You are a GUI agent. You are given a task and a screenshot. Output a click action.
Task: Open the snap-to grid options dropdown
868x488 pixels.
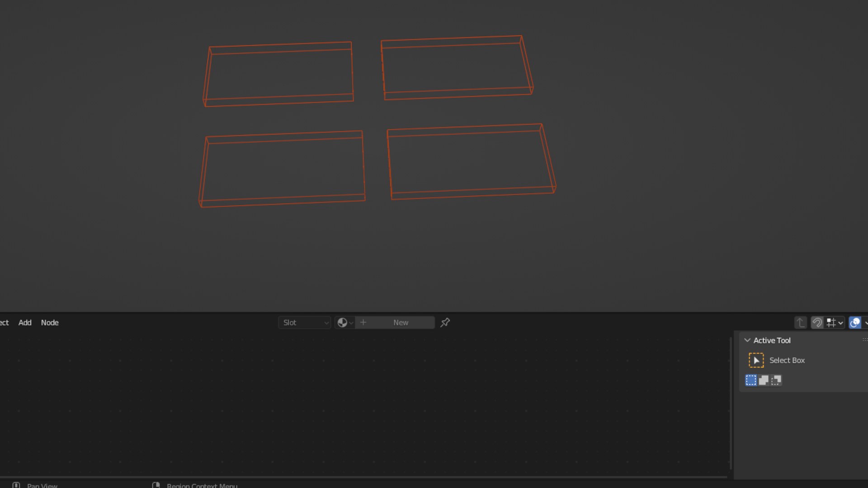[835, 323]
